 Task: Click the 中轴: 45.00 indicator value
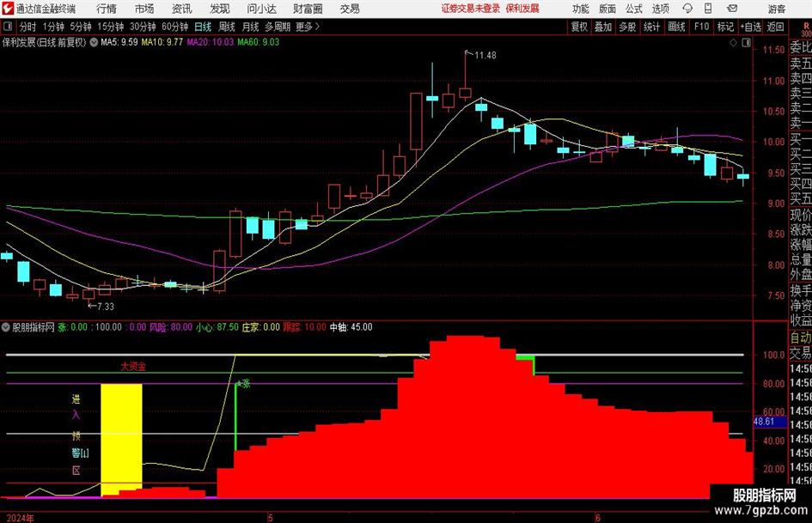tap(351, 327)
